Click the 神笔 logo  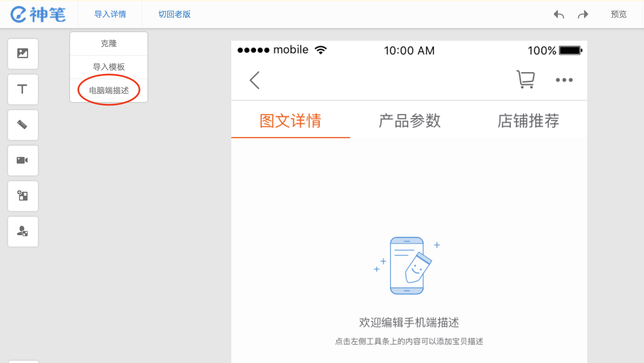38,14
